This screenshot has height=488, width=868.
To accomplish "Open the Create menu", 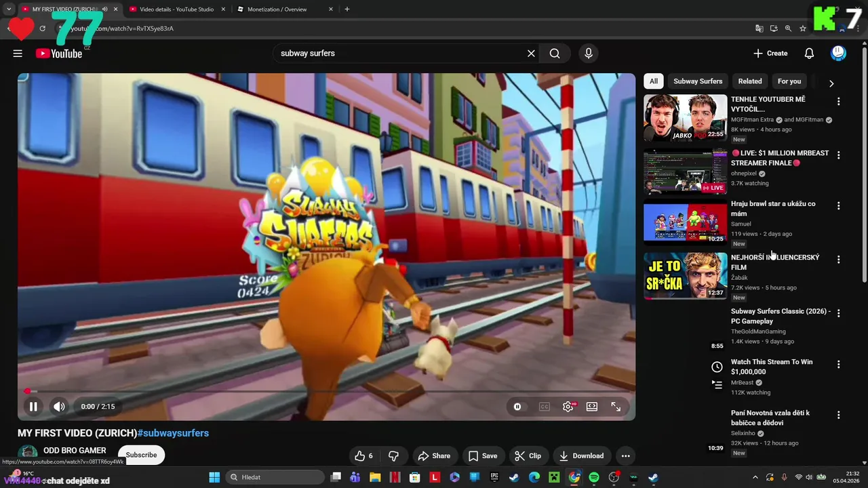I will (770, 54).
